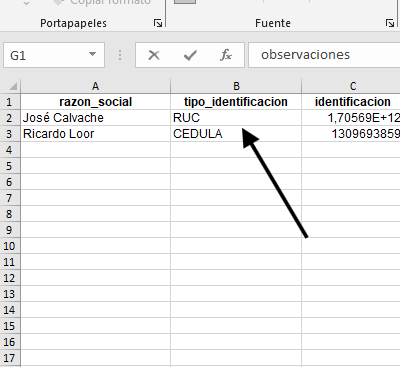400x367 pixels.
Task: Cancel the formula bar entry with the X
Action: tap(154, 55)
